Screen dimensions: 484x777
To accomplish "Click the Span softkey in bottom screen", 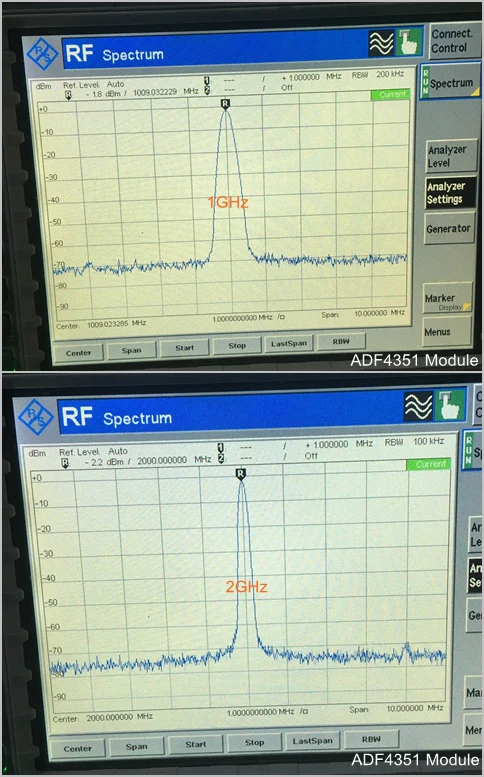I will [x=137, y=746].
